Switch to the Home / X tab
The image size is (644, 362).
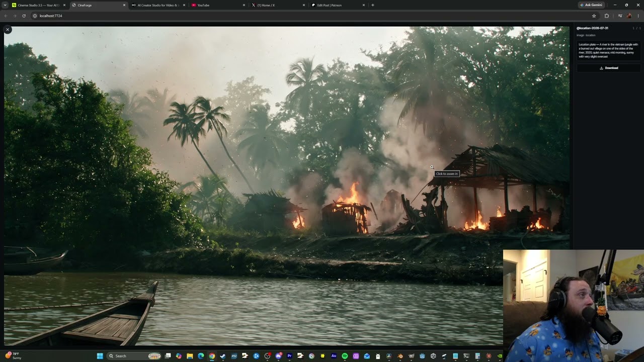(278, 5)
